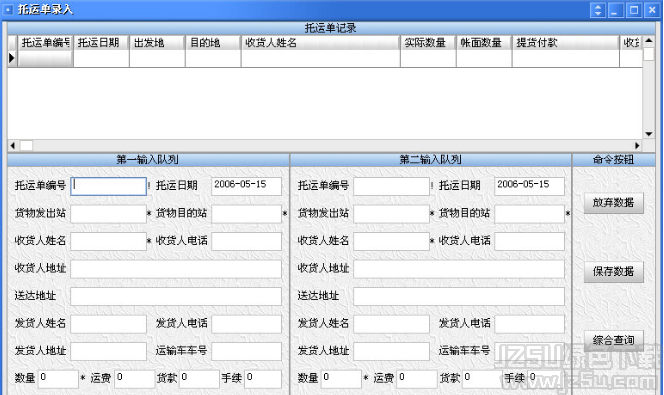Click second queue 运费 field
Image resolution: width=664 pixels, height=395 pixels.
coord(418,379)
